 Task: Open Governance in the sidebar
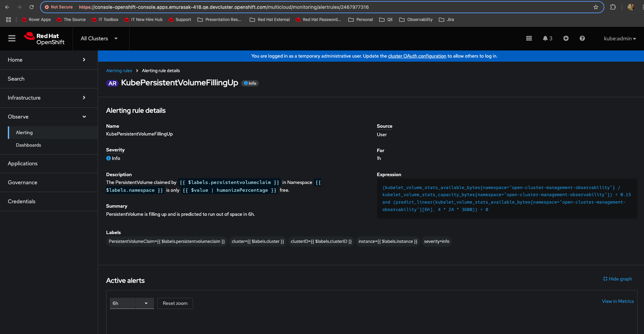tap(49, 183)
